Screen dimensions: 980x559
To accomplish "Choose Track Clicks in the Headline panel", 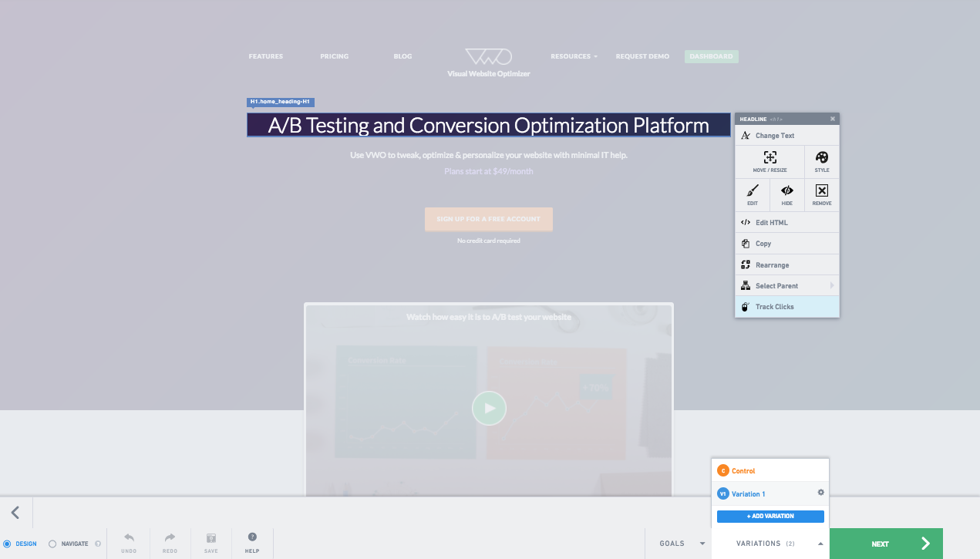I will point(787,307).
